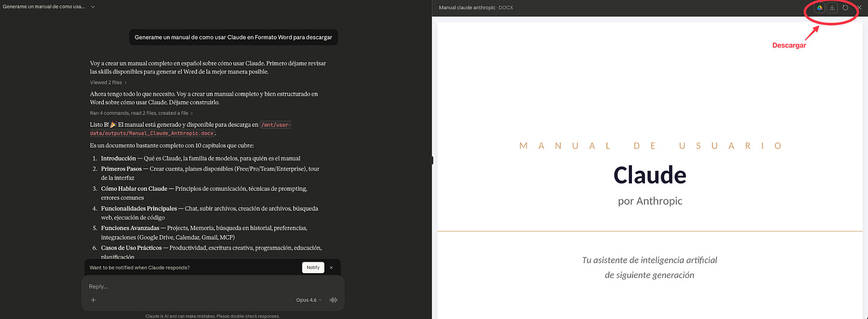Click the 'Generame un manual de como usa...' chat title

pyautogui.click(x=44, y=7)
